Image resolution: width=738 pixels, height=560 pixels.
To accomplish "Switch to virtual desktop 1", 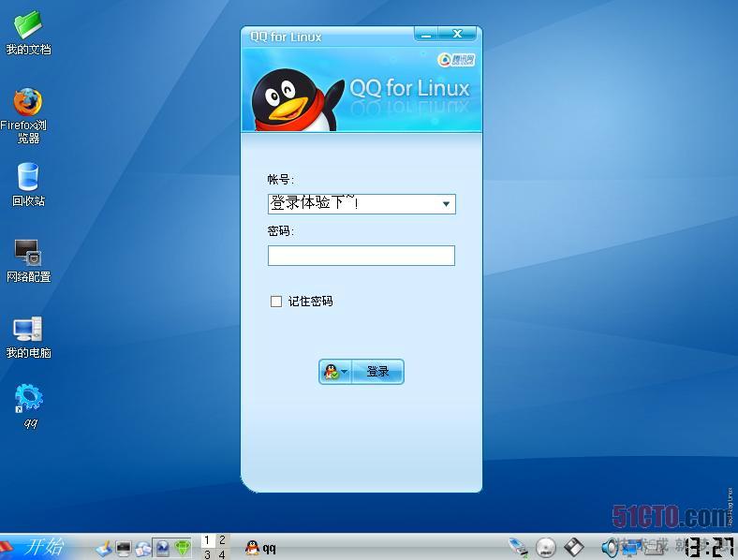I will click(207, 540).
